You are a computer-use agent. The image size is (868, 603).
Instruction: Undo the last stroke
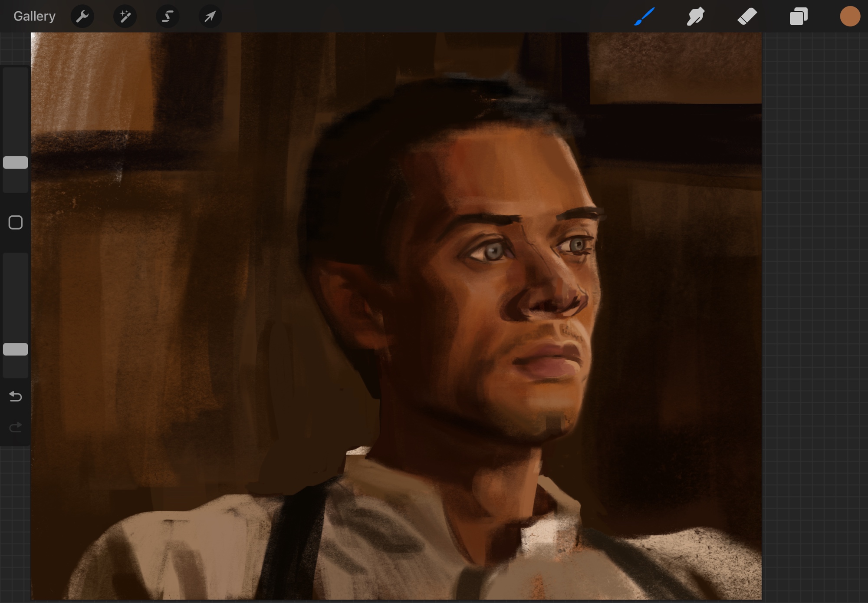(x=16, y=396)
